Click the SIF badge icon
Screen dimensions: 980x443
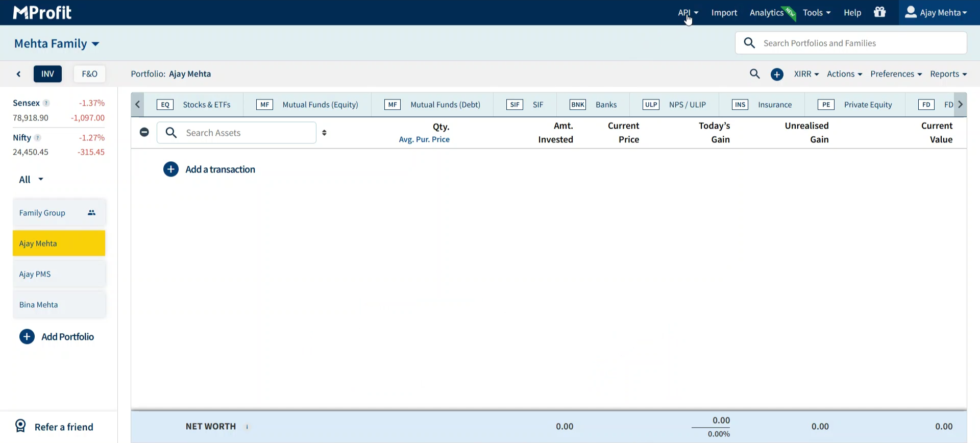tap(515, 105)
